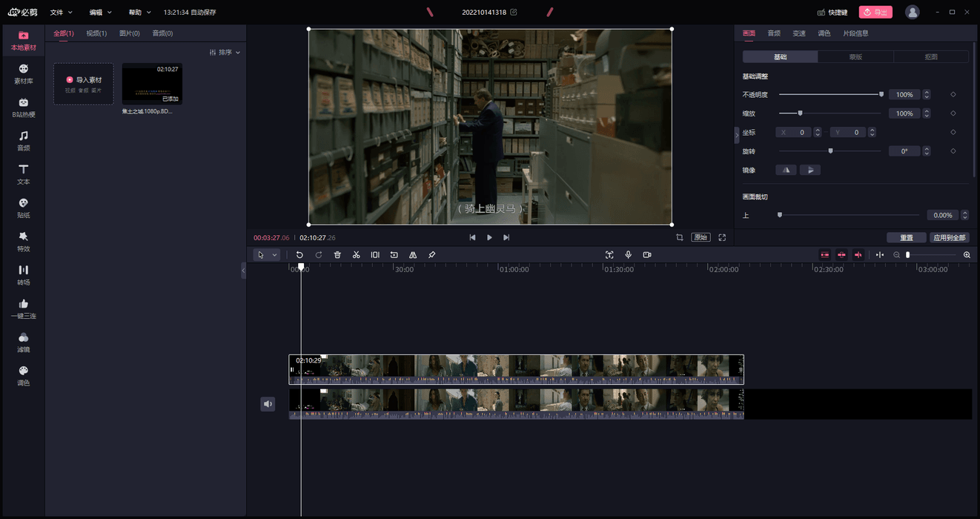Expand the selection tool dropdown arrow

[275, 254]
